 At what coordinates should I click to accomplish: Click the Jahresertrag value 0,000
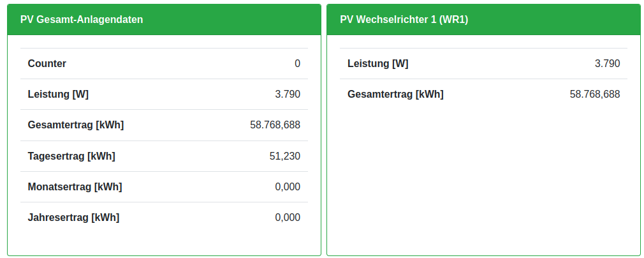pos(288,217)
